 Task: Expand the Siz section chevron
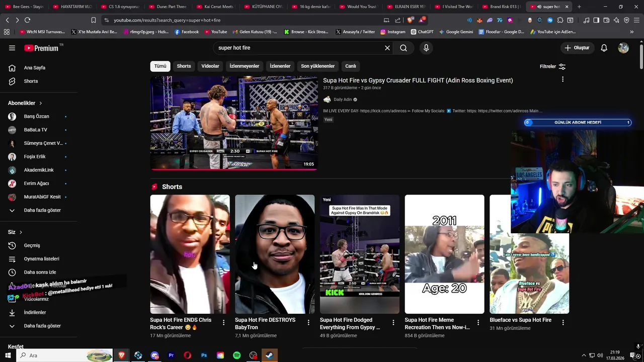coord(21,232)
